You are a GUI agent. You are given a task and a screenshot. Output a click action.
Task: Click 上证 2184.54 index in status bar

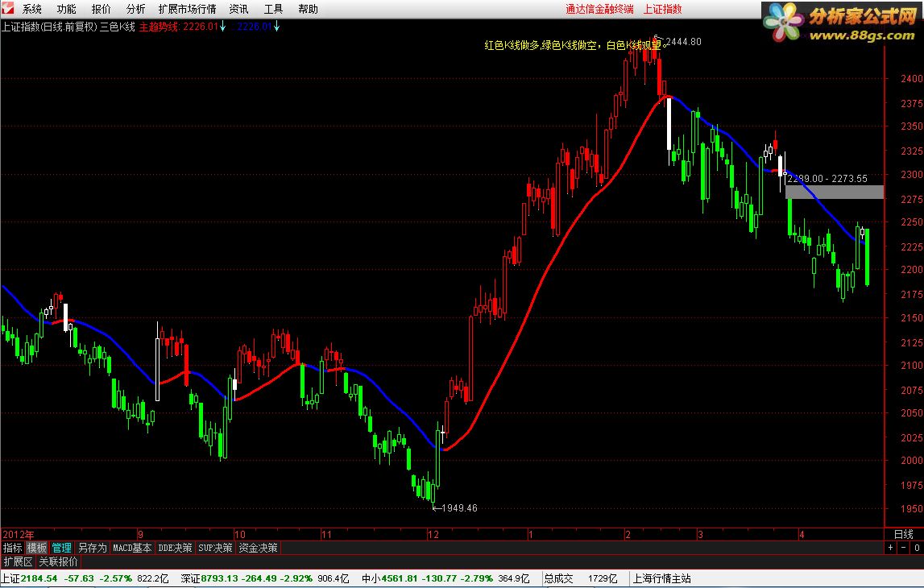(x=30, y=578)
